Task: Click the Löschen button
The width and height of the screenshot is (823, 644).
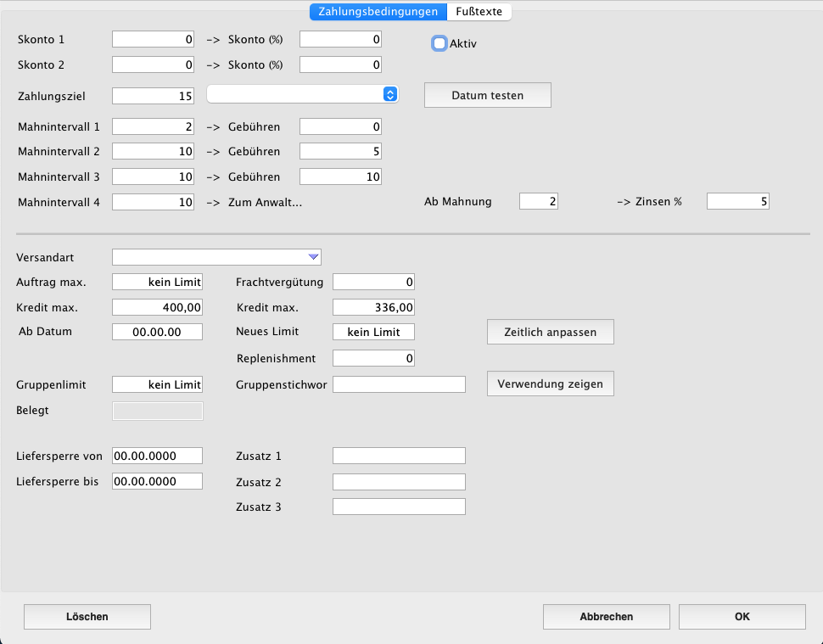Action: pos(87,617)
